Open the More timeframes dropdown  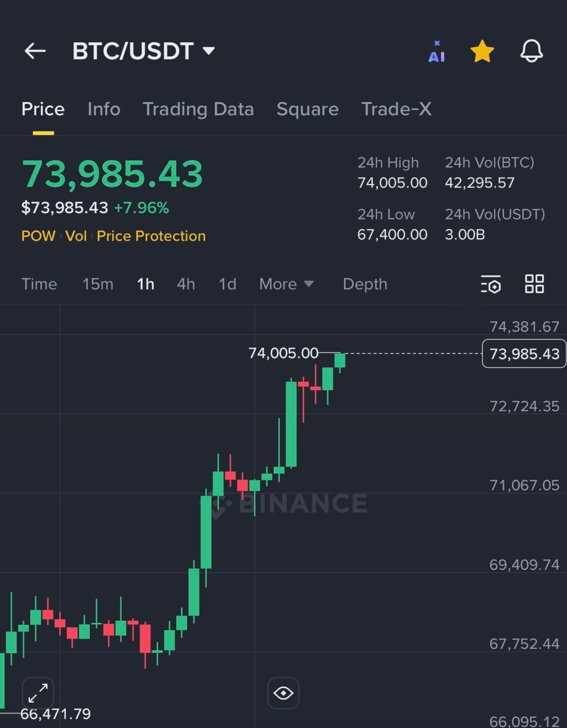[x=286, y=284]
